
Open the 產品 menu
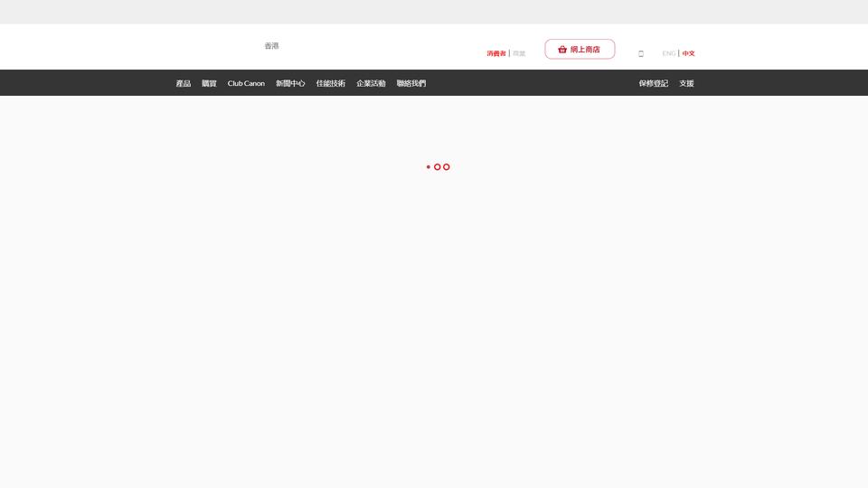coord(184,83)
